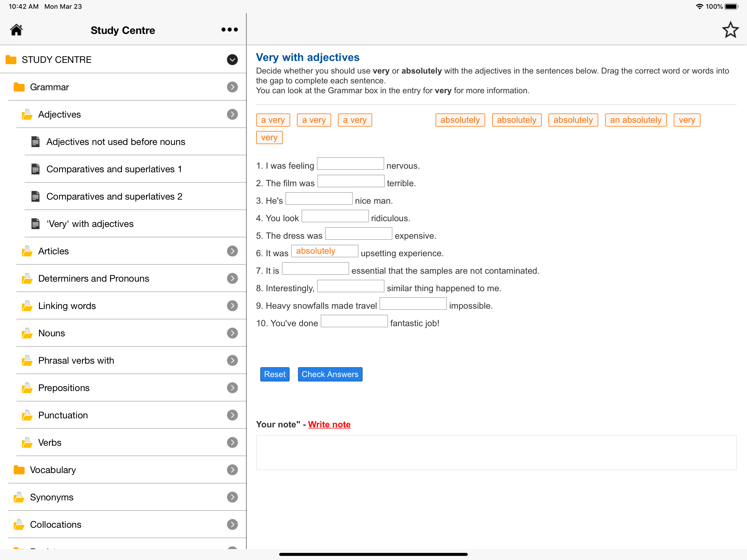Click inside the Your note text box
This screenshot has width=747, height=560.
(496, 453)
